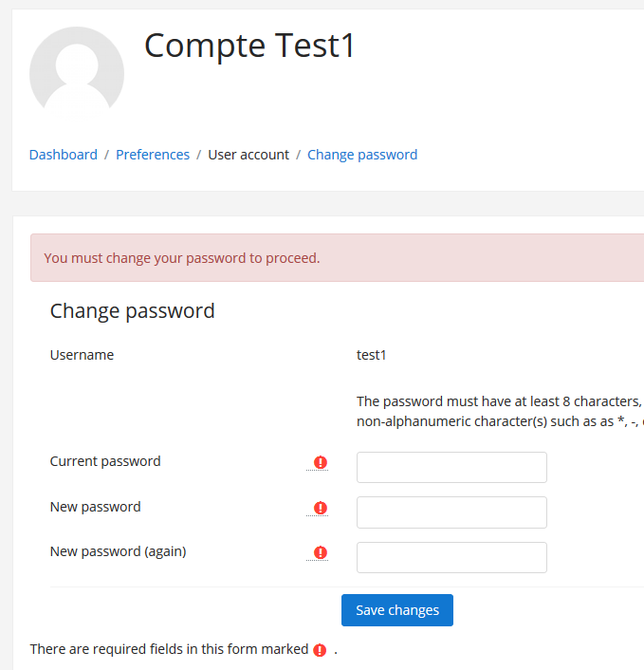Focus the New password (again) field
The width and height of the screenshot is (644, 670).
tap(451, 558)
